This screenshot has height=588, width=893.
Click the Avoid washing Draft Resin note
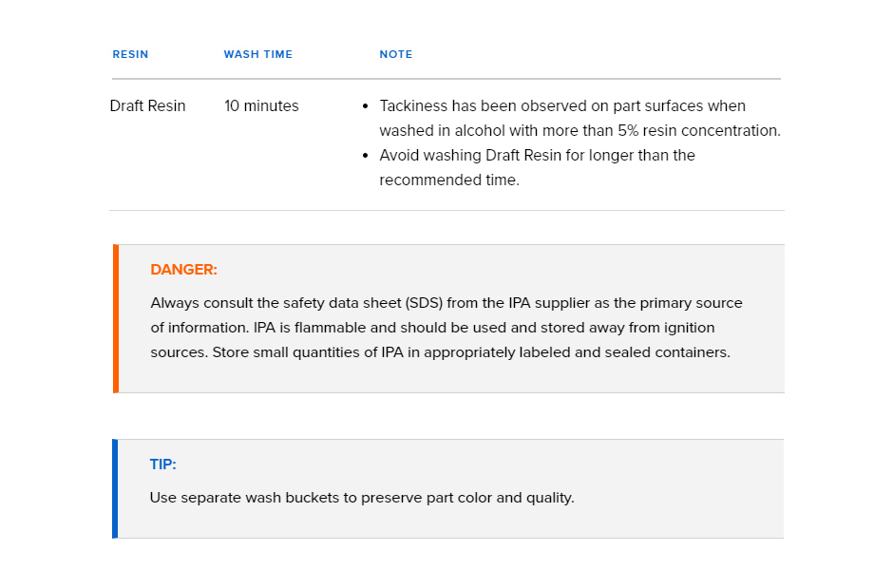pyautogui.click(x=537, y=167)
